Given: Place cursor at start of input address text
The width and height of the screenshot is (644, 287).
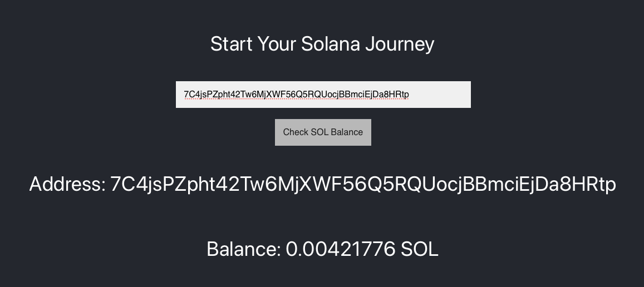Looking at the screenshot, I should [184, 95].
